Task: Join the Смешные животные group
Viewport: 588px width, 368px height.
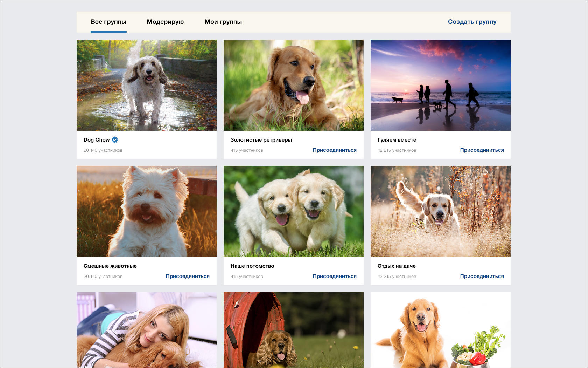Action: point(188,276)
